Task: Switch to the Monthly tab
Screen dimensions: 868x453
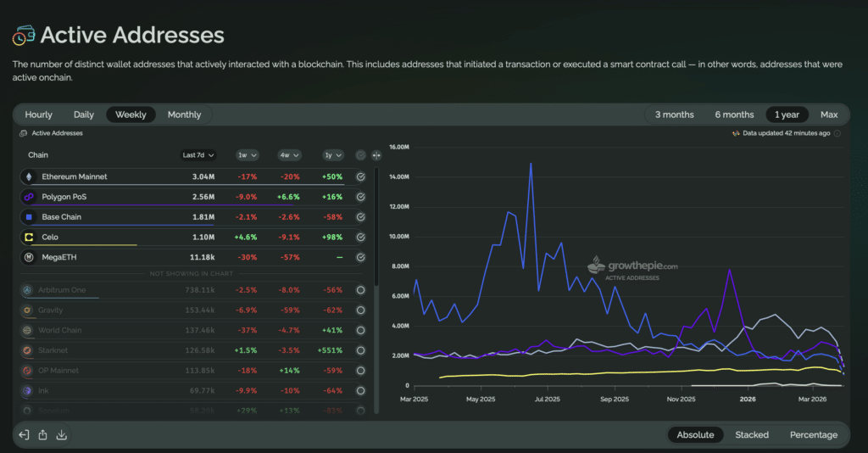Action: (184, 115)
